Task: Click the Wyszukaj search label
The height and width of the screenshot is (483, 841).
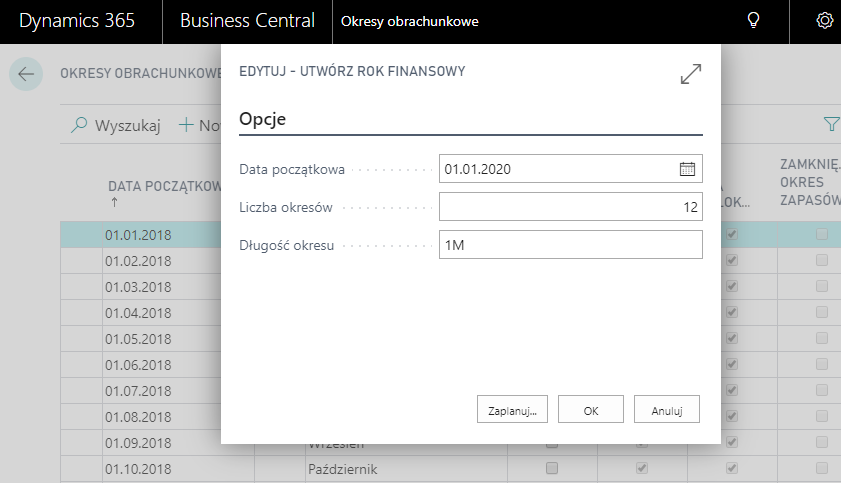Action: (128, 125)
